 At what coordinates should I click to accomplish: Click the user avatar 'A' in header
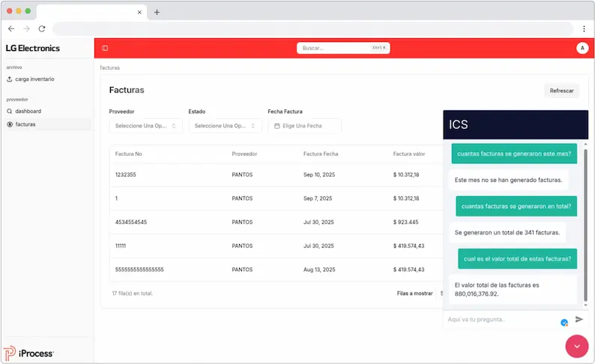tap(582, 48)
